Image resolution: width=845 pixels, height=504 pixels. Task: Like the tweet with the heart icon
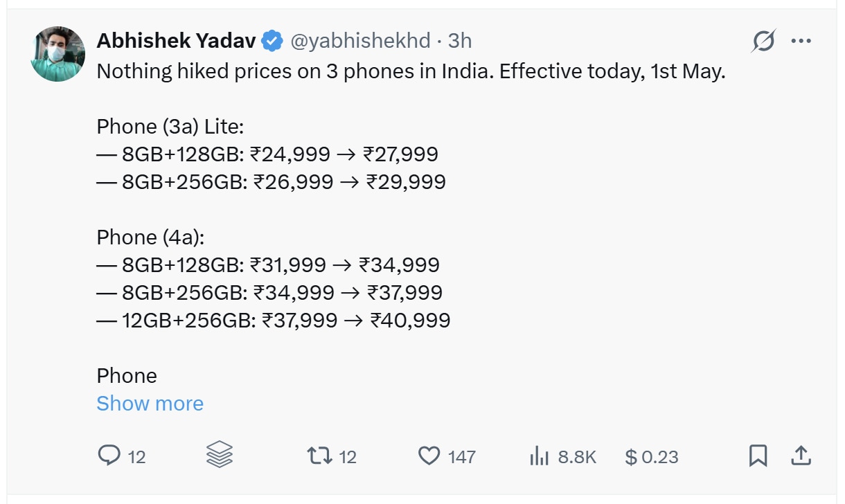pos(429,456)
